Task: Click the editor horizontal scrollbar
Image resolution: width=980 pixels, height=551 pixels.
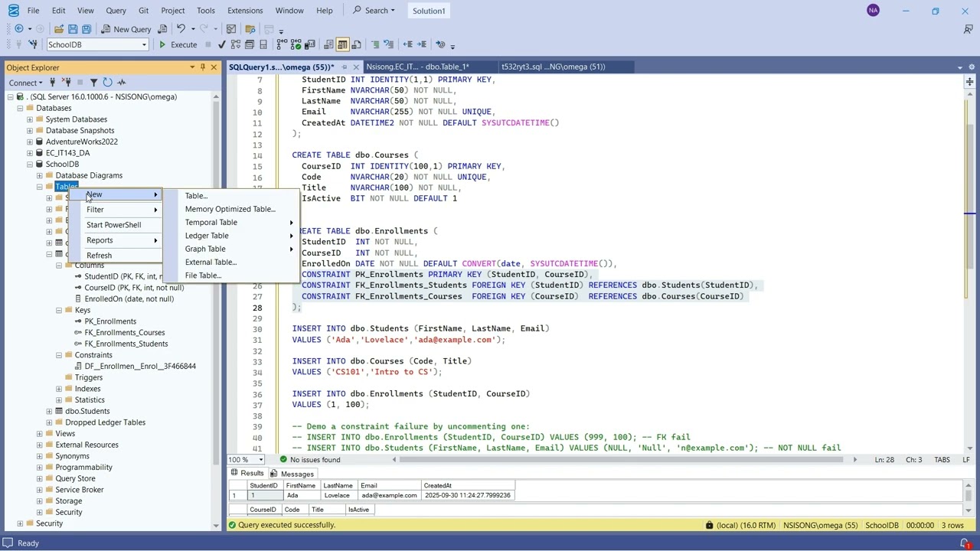Action: tap(624, 459)
